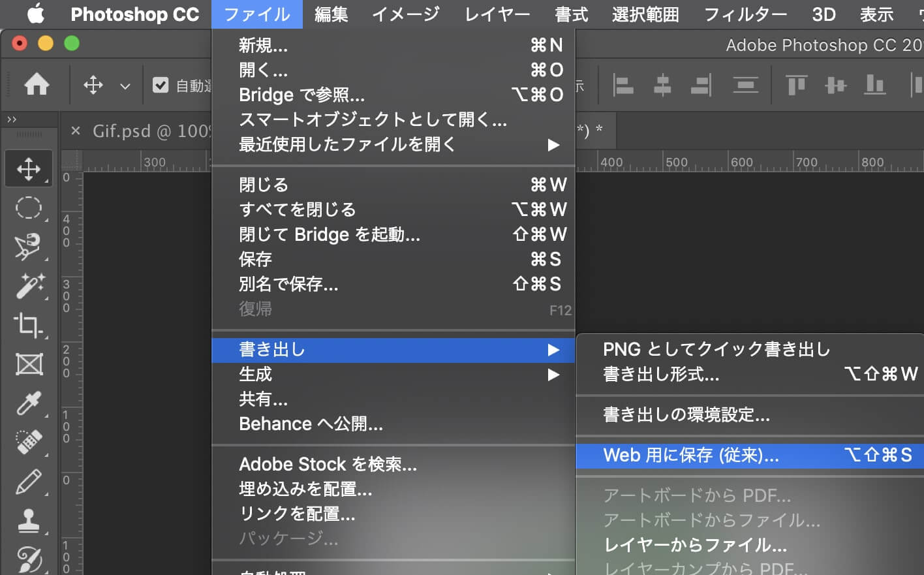This screenshot has height=575, width=924.
Task: Open the Photoshop CC application menu
Action: [134, 14]
